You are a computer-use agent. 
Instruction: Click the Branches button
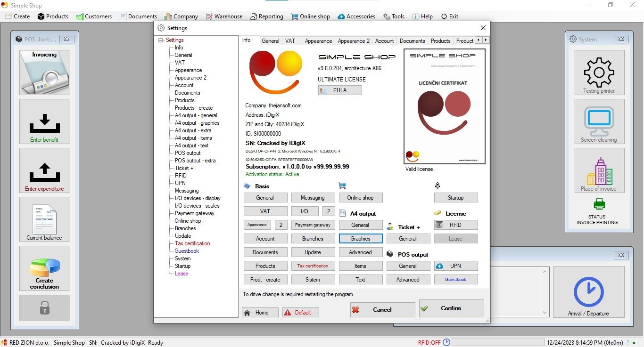[313, 239]
